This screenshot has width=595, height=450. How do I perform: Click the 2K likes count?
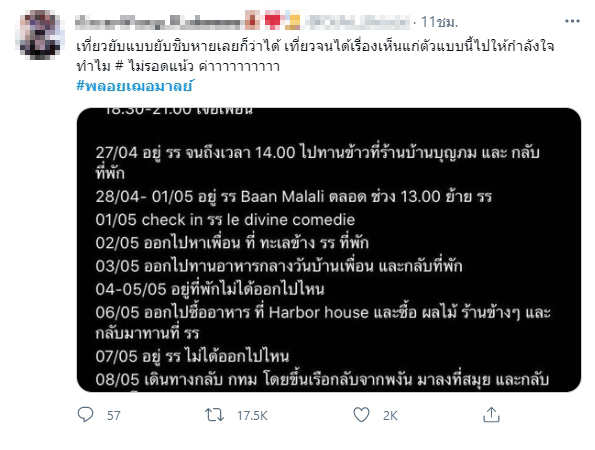(390, 415)
